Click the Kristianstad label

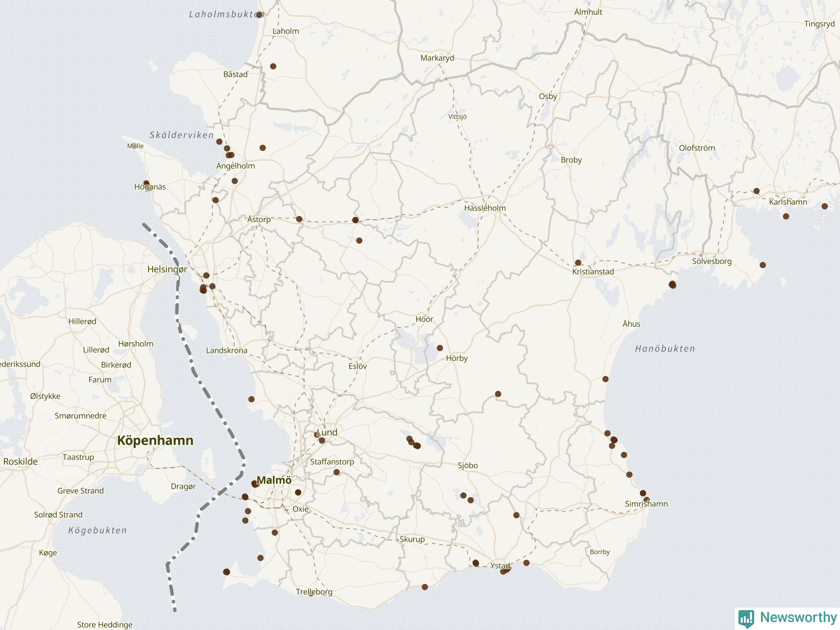[x=593, y=271]
